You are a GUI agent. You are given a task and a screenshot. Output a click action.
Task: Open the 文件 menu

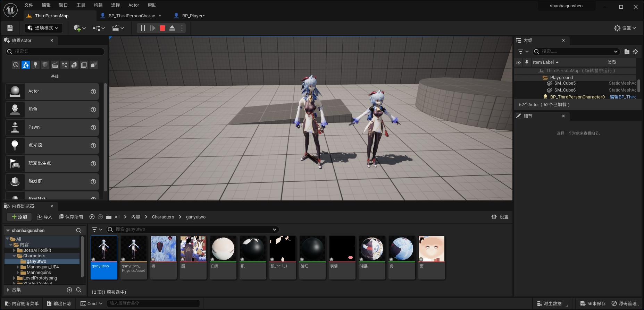29,5
